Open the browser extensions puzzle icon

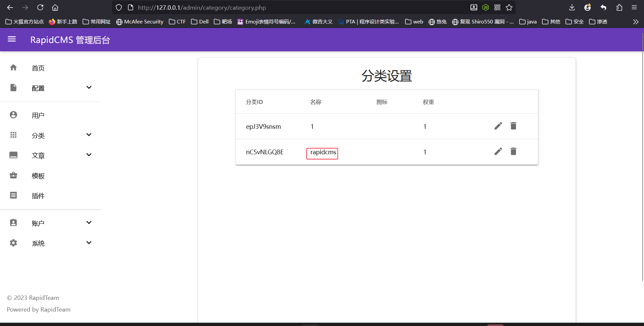[619, 7]
